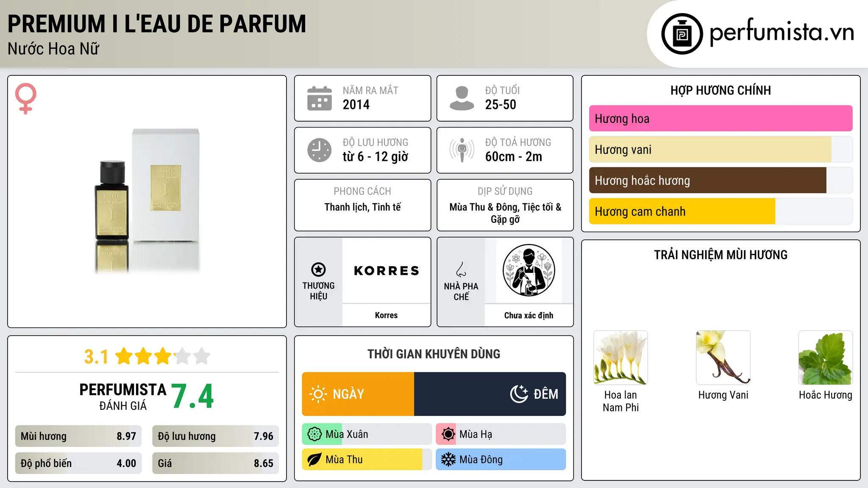
Task: Click the occasion text Mùa Thu & Đông
Action: pyautogui.click(x=484, y=207)
